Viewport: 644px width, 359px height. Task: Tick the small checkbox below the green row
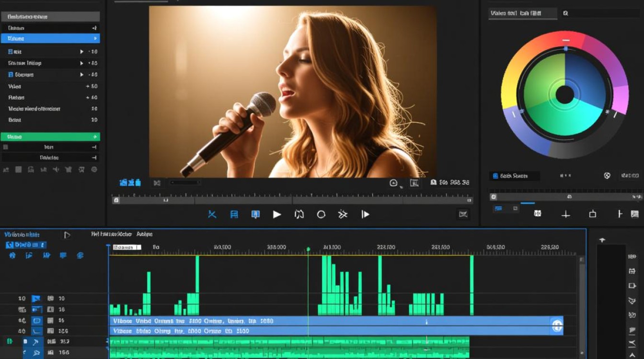tap(6, 147)
